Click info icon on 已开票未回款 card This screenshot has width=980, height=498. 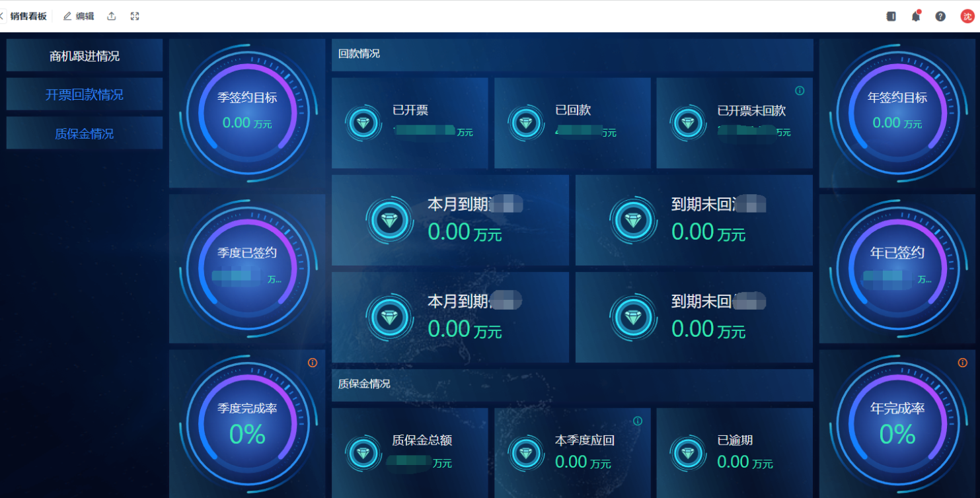click(800, 90)
